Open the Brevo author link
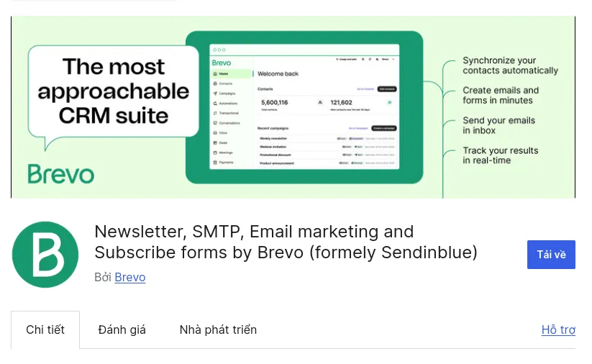The width and height of the screenshot is (592, 364). pos(130,277)
